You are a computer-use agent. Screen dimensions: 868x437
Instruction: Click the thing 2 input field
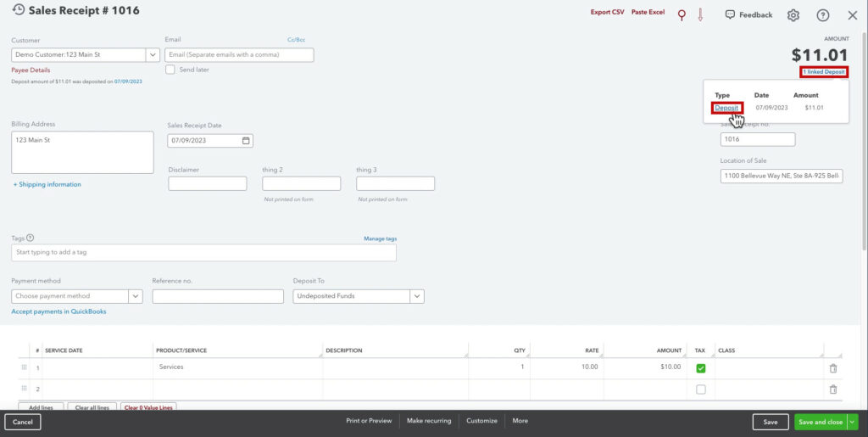pos(302,184)
